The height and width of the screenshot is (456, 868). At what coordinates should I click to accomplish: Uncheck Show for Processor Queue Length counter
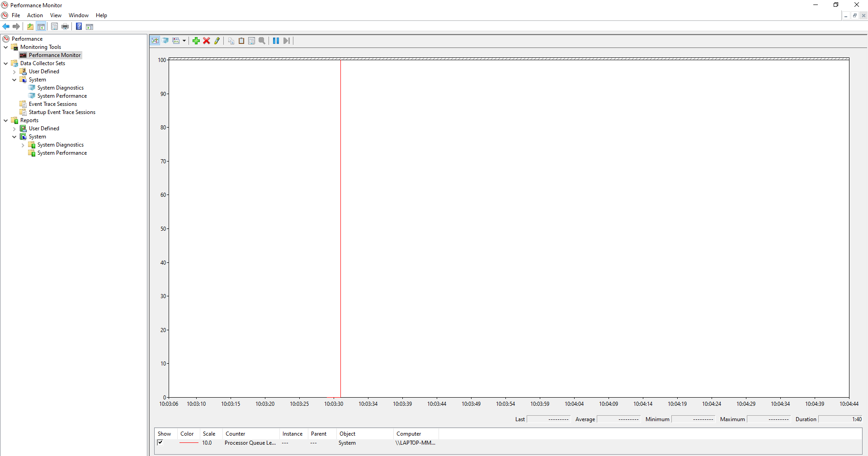[160, 442]
